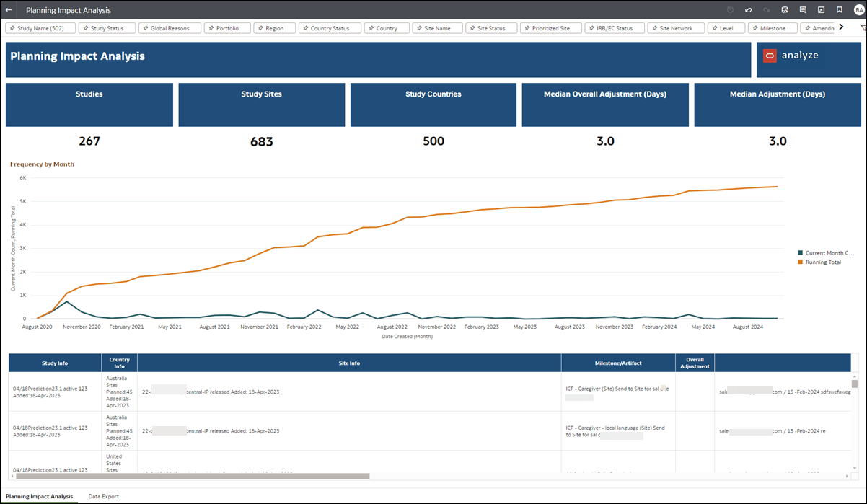
Task: Open the BA user avatar menu
Action: [x=857, y=10]
